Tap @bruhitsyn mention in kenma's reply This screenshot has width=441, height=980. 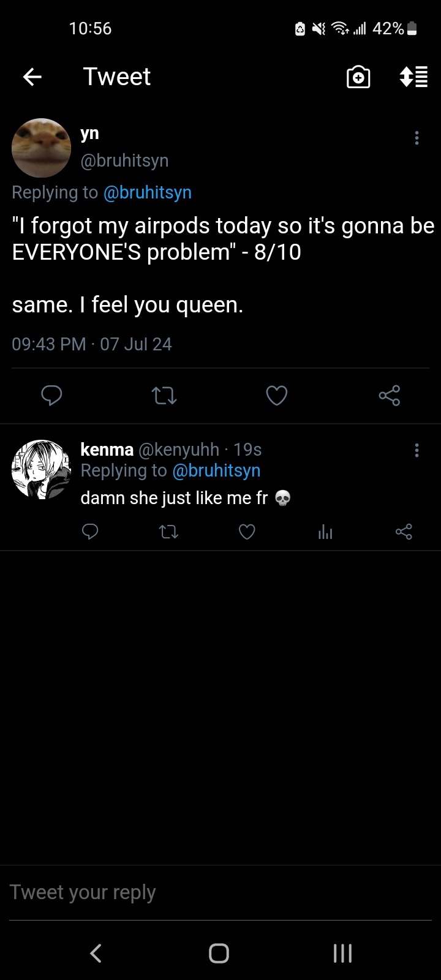tap(216, 470)
